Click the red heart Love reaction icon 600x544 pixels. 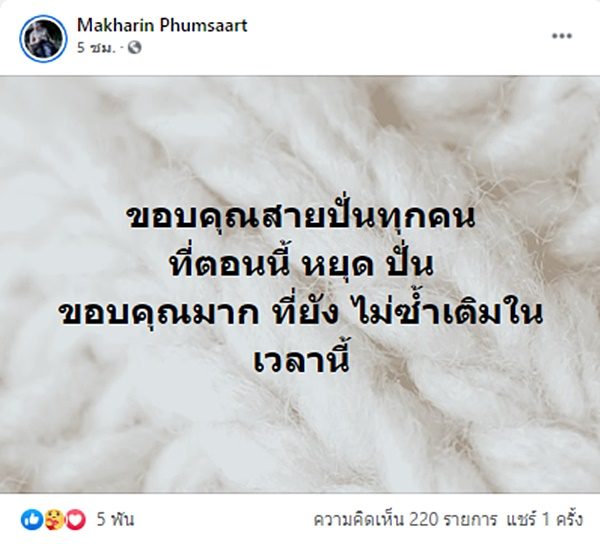[x=76, y=520]
